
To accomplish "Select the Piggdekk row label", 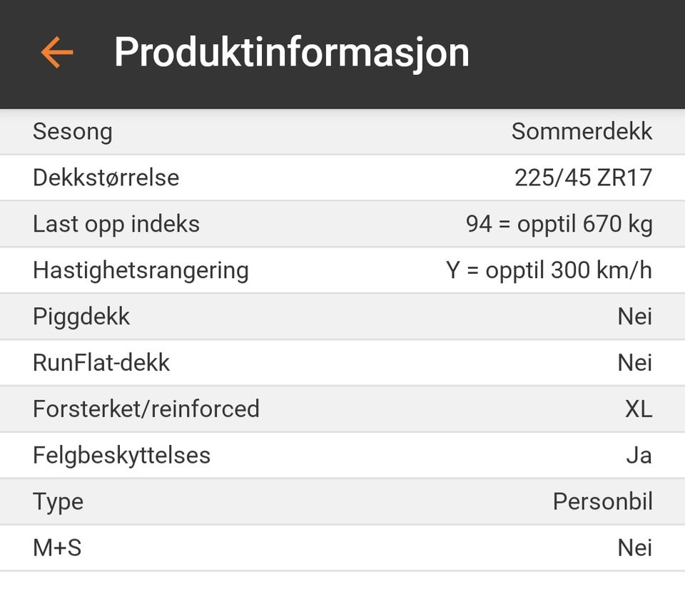I will point(81,317).
